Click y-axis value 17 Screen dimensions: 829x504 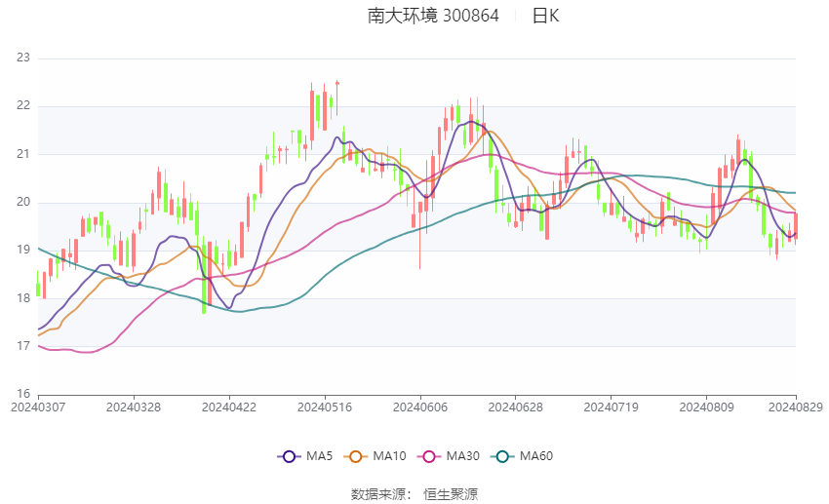coord(23,346)
